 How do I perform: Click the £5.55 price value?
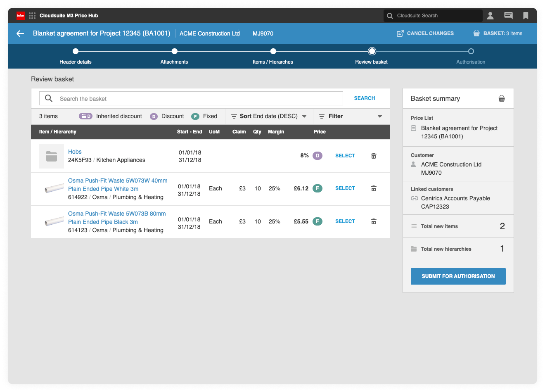click(x=301, y=221)
